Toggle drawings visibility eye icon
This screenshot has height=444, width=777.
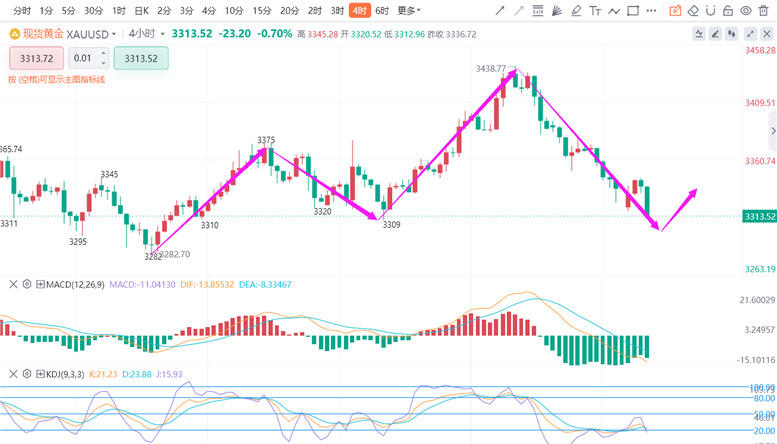[745, 11]
